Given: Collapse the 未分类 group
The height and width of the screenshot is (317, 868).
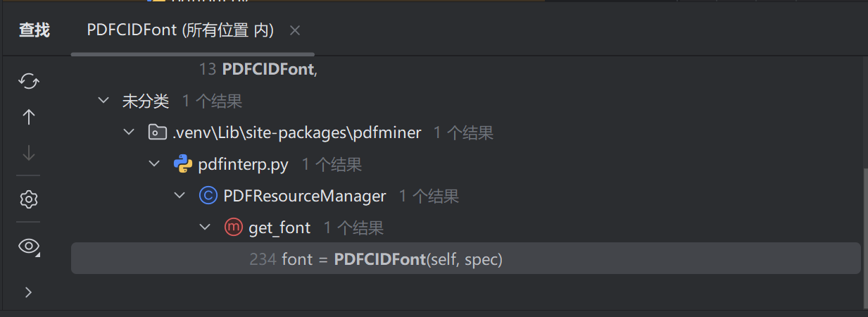Looking at the screenshot, I should [x=104, y=101].
